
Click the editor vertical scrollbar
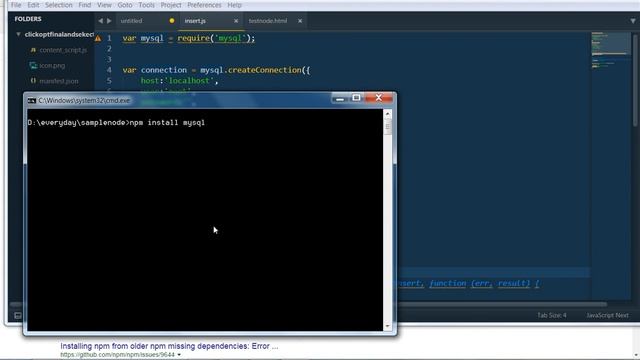click(x=636, y=80)
